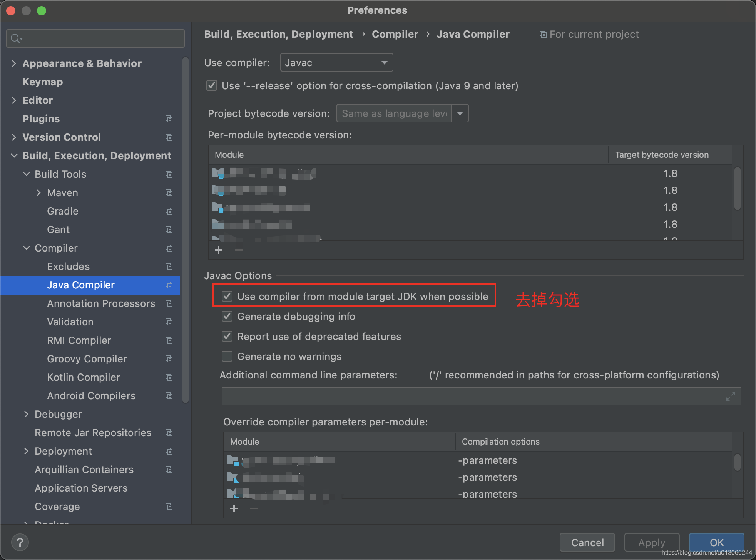The width and height of the screenshot is (756, 560).
Task: Enable Generate no warnings checkbox
Action: point(227,357)
